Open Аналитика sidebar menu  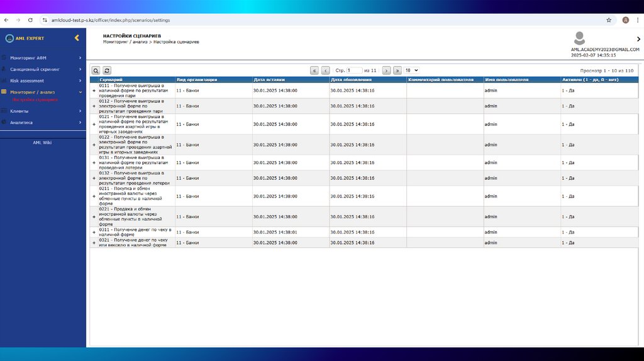[x=43, y=123]
